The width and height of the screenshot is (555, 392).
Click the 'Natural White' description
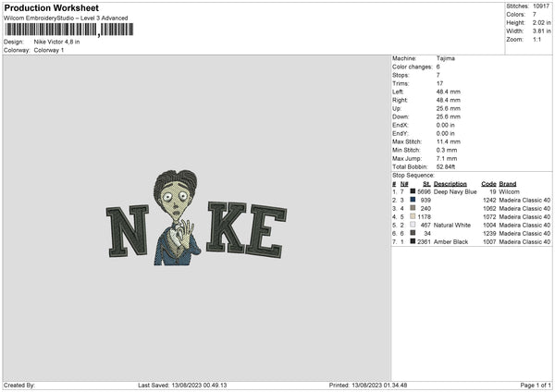tap(452, 225)
